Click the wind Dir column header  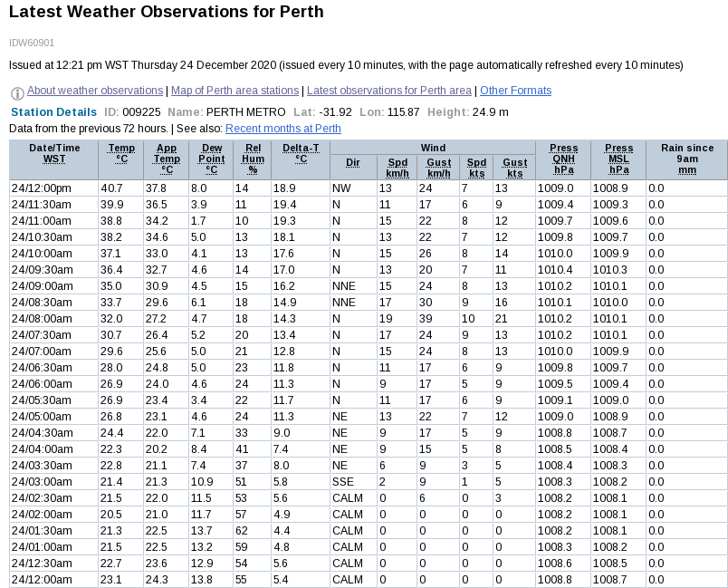pos(352,161)
